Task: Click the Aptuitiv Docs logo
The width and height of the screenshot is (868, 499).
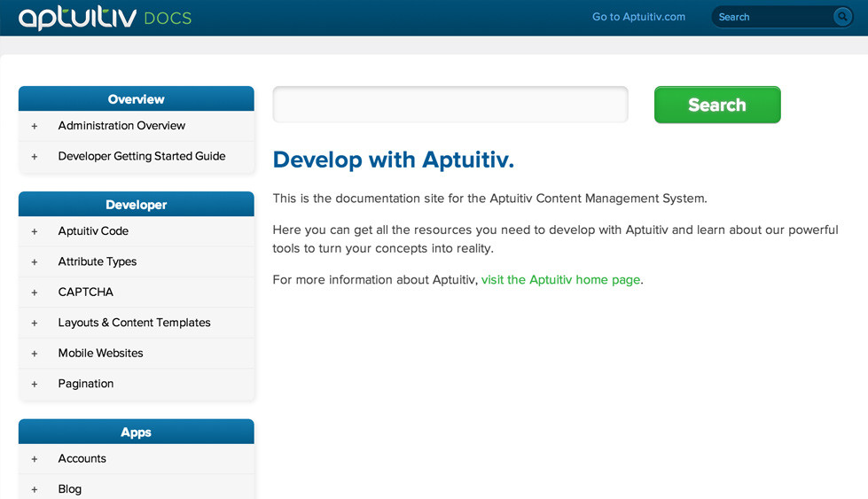Action: pos(105,17)
